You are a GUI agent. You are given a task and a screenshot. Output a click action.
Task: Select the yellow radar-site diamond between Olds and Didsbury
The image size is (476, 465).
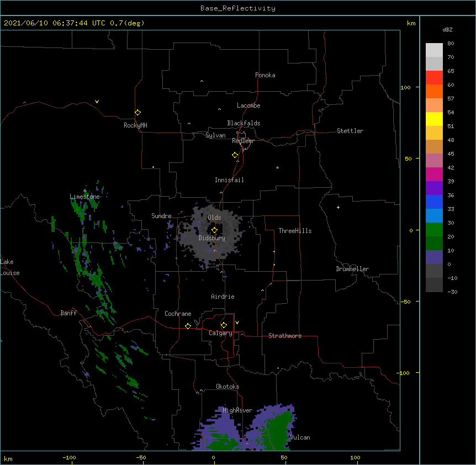[x=214, y=230]
